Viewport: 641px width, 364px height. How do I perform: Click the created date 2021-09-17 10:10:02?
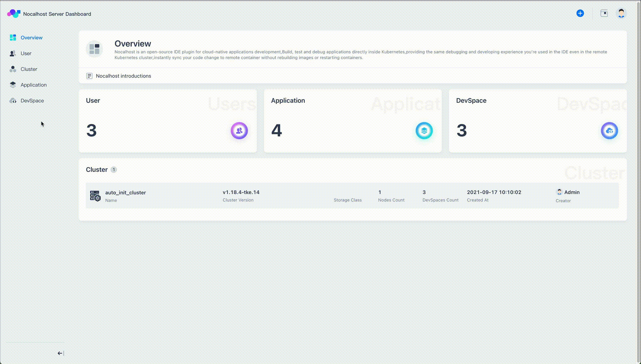click(x=494, y=192)
